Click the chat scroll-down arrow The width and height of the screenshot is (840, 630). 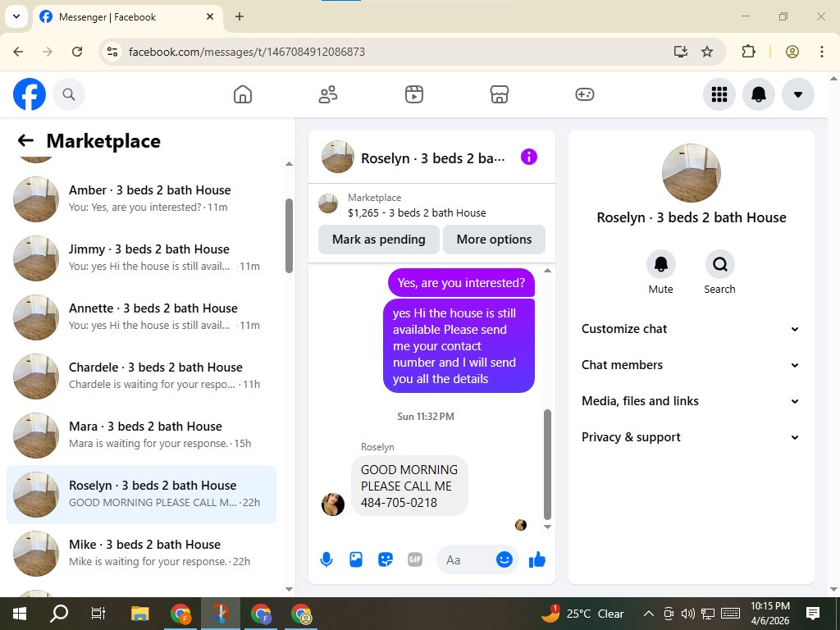[x=547, y=527]
